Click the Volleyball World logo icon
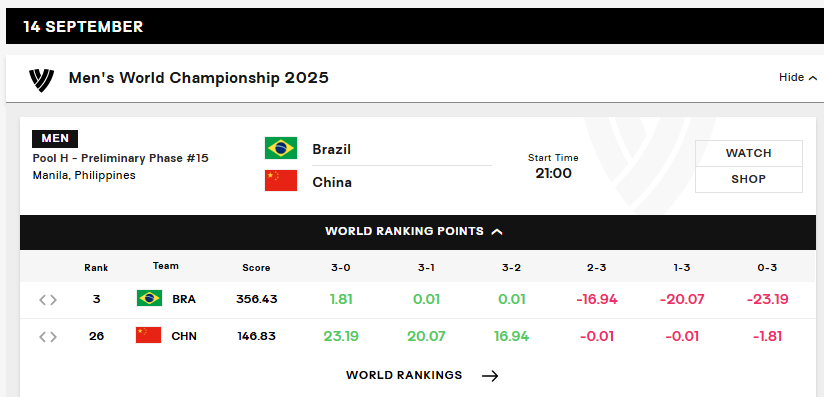Image resolution: width=824 pixels, height=397 pixels. [x=42, y=80]
